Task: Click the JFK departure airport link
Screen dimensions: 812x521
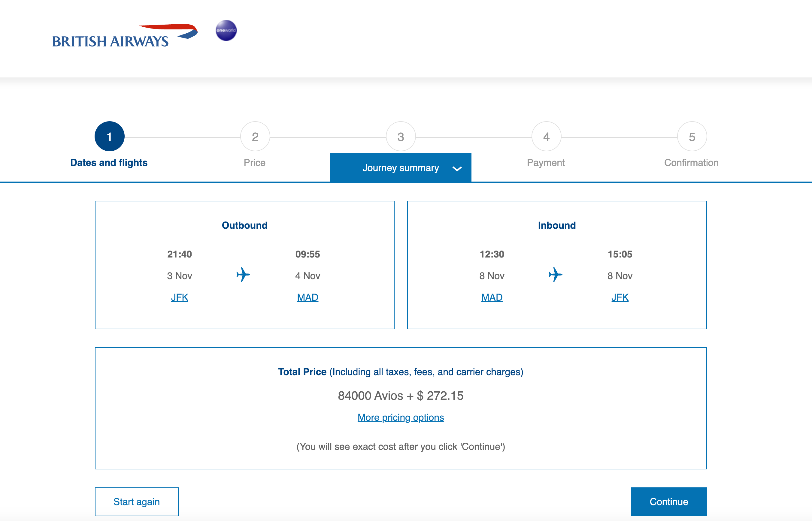Action: point(179,297)
